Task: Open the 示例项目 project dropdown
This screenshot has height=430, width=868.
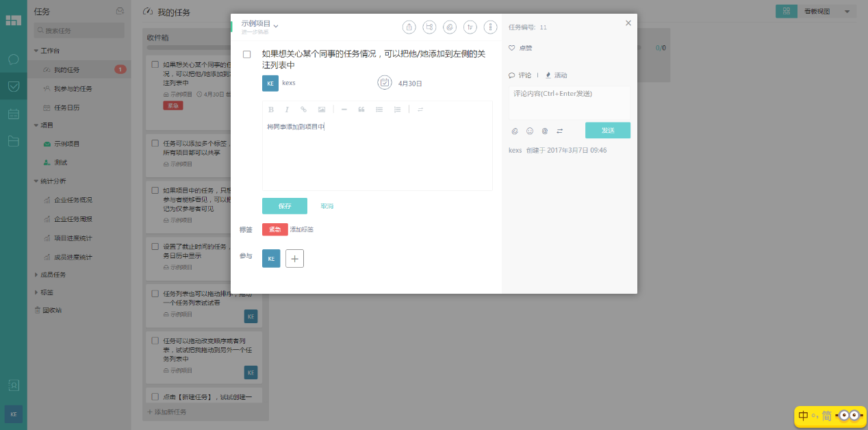Action: [260, 25]
